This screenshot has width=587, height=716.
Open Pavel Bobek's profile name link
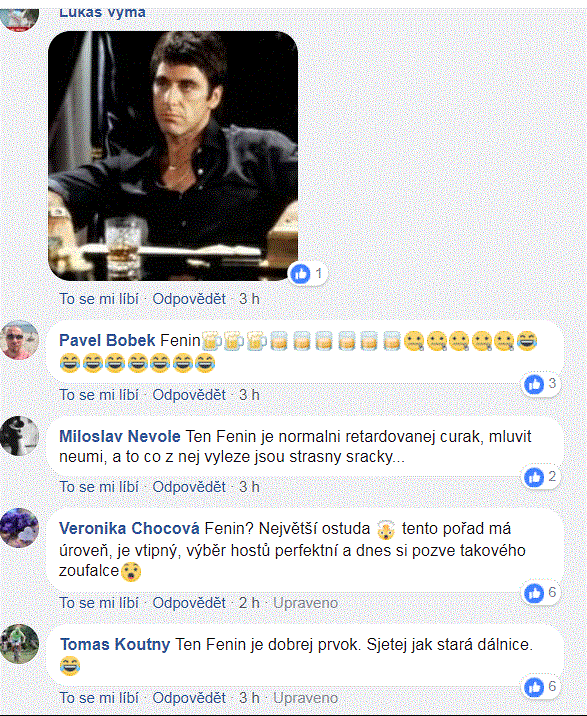point(107,341)
